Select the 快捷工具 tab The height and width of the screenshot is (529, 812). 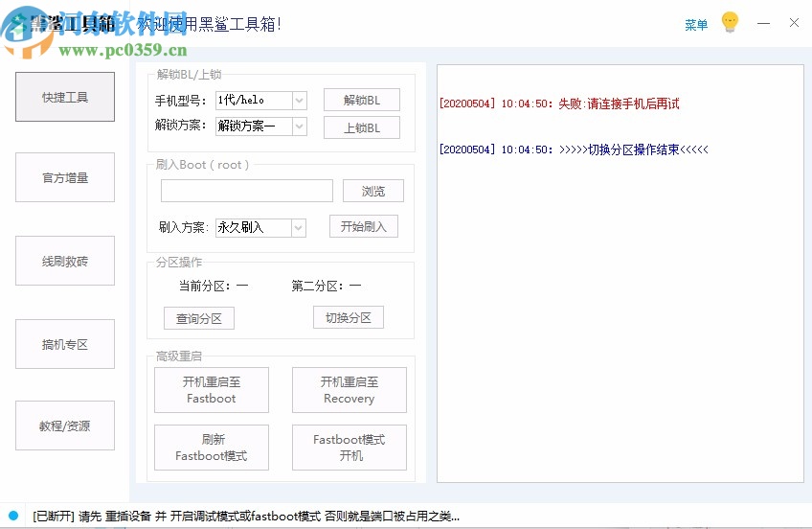coord(65,97)
